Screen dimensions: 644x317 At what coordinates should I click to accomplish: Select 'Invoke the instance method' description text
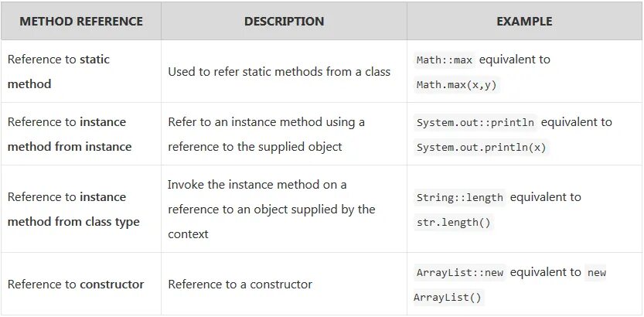(x=271, y=209)
